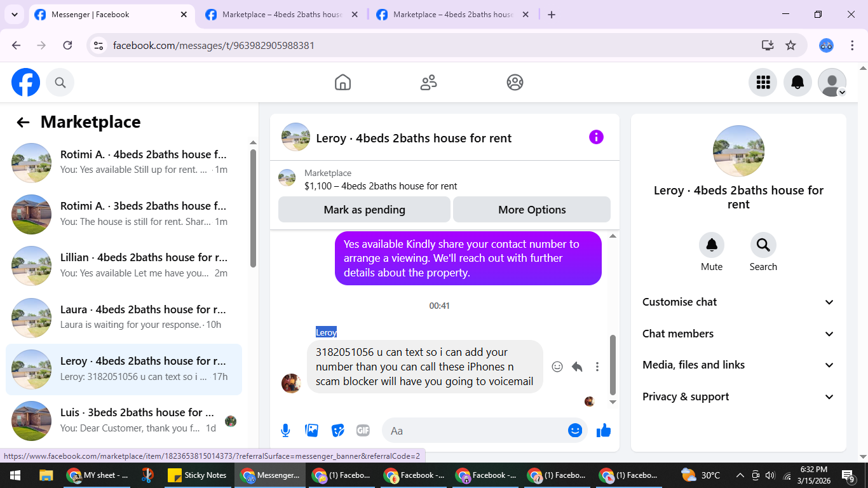Open the notifications bell in the header
Screen dimensions: 868x488
(x=797, y=83)
